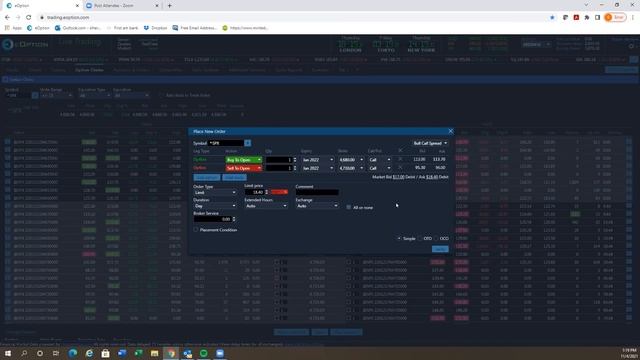Open Microsoft Word from the taskbar

pyautogui.click(x=122, y=353)
